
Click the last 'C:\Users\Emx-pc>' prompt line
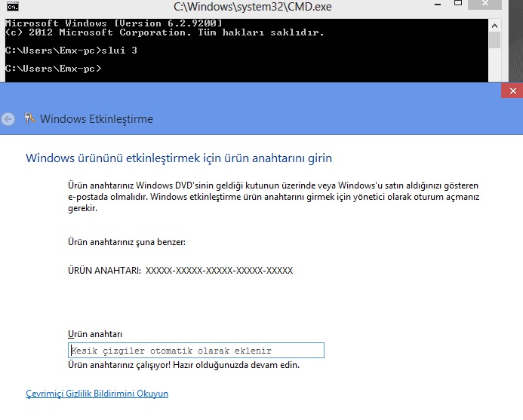point(54,69)
